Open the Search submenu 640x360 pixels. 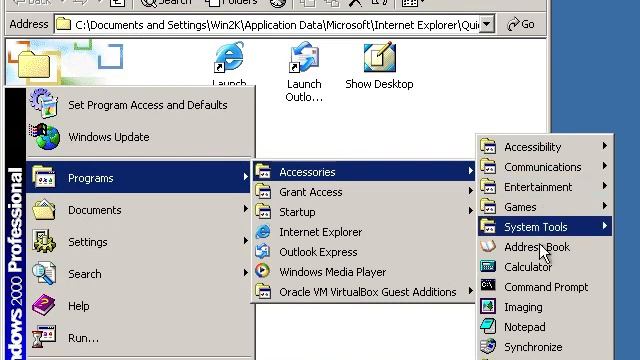[139, 273]
